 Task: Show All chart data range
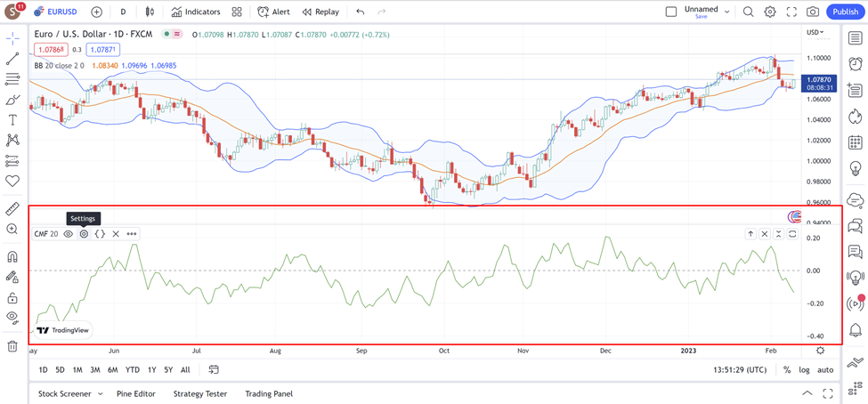(185, 369)
